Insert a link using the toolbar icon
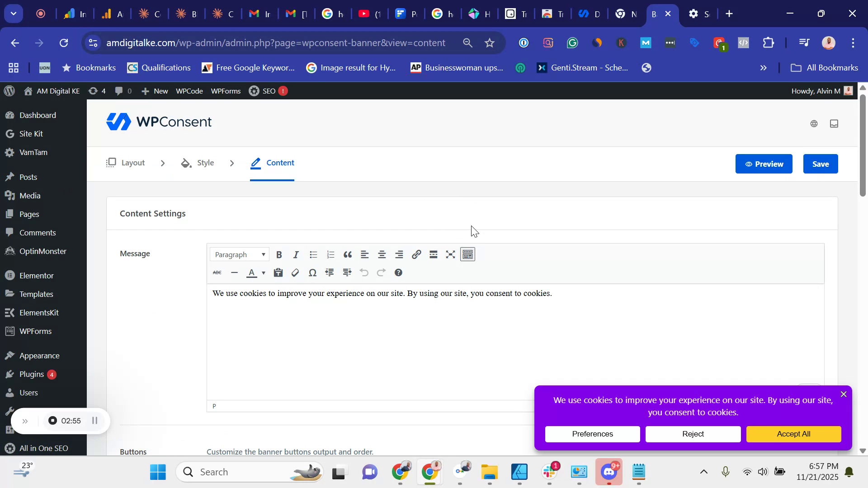868x488 pixels. point(416,254)
